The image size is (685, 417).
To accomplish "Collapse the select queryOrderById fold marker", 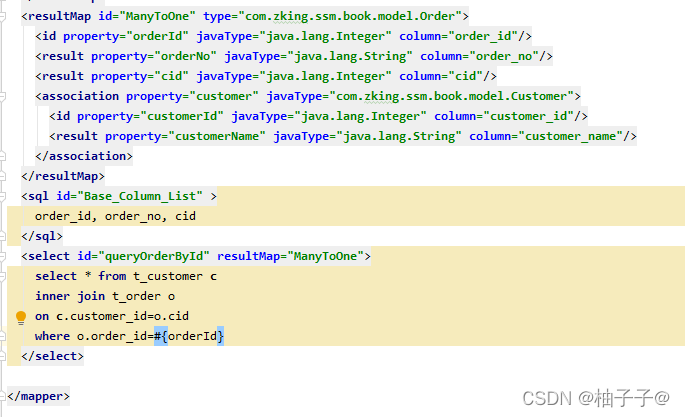I will tap(2, 256).
